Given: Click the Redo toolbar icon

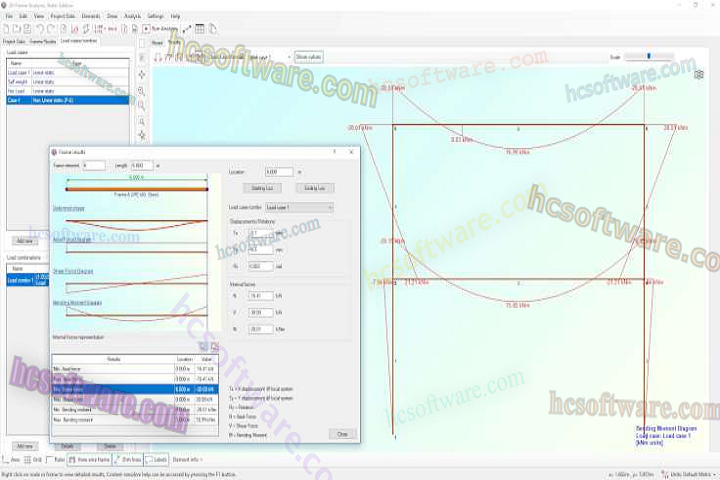Looking at the screenshot, I should (x=51, y=29).
